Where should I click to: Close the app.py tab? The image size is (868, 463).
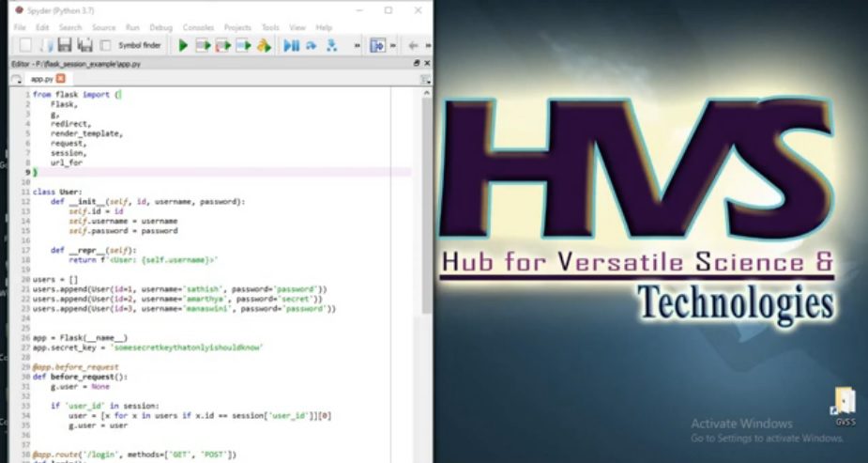61,79
